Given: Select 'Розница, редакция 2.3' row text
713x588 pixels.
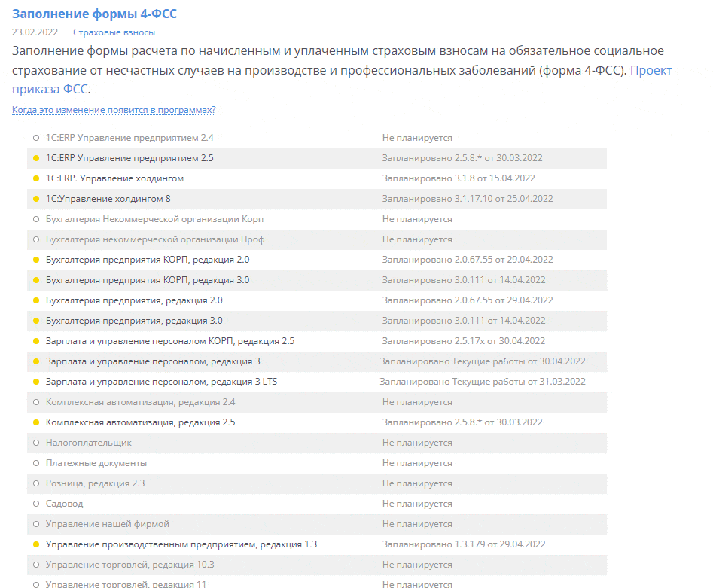Looking at the screenshot, I should coord(95,483).
